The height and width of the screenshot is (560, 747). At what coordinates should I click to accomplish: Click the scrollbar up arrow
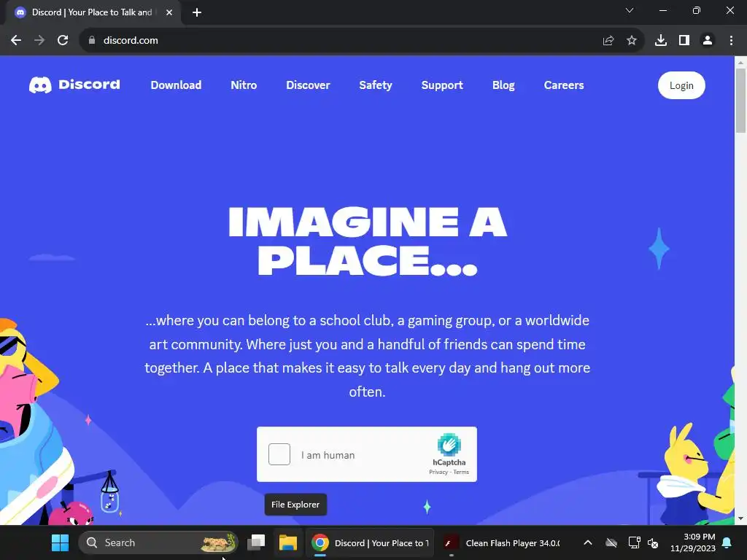740,62
